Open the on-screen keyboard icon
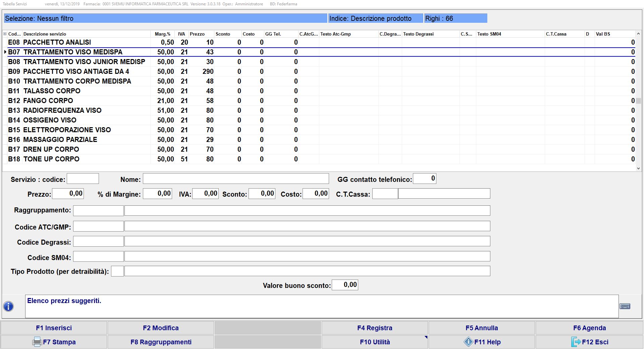This screenshot has height=349, width=644. coord(625,306)
